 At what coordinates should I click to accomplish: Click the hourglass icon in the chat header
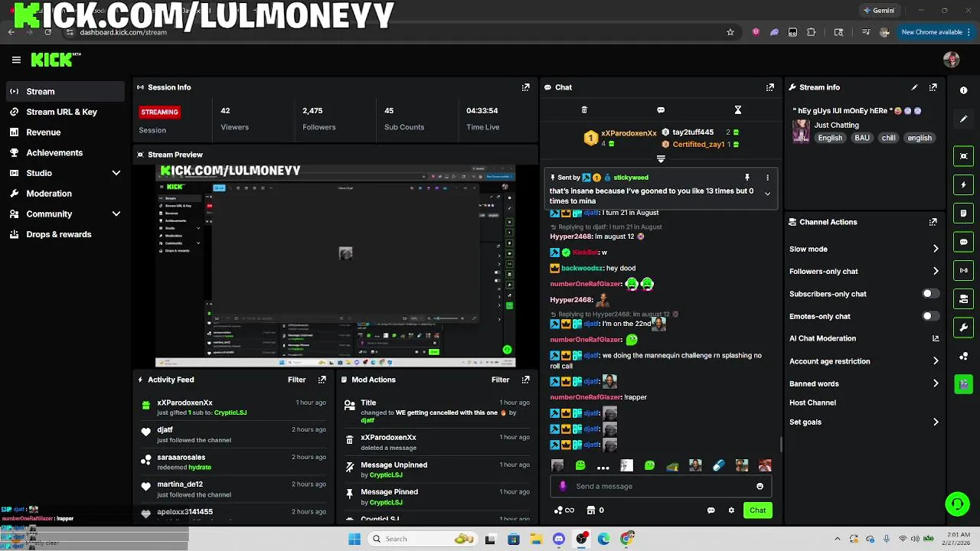click(x=738, y=110)
